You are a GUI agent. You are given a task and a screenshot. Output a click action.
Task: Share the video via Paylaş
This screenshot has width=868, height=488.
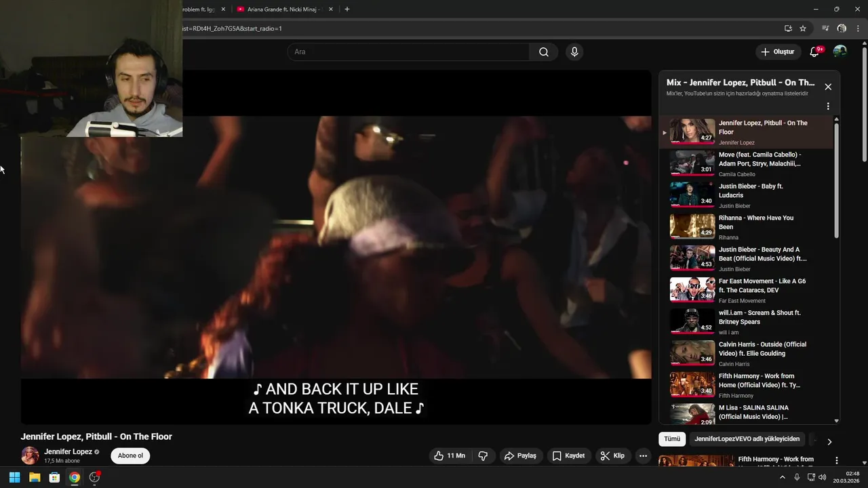[x=520, y=456]
